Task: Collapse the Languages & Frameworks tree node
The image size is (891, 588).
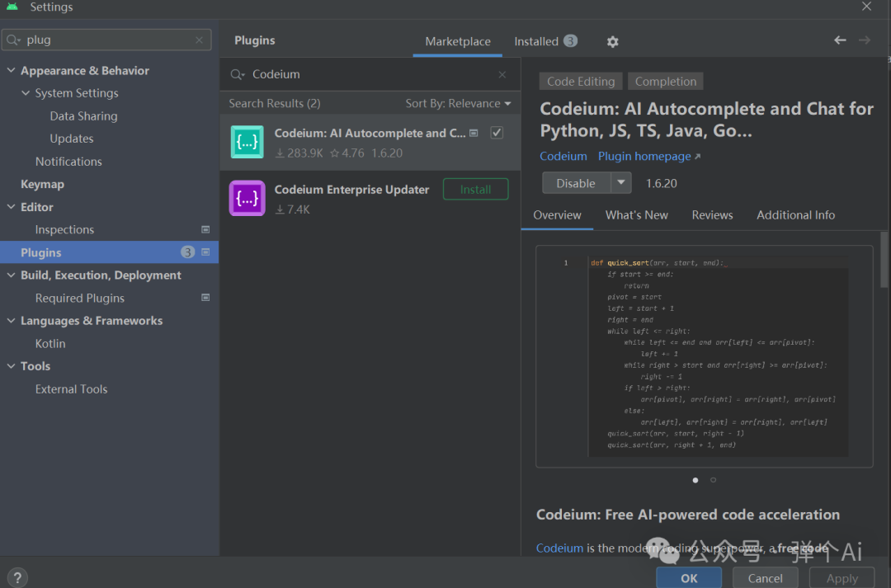Action: pos(11,321)
